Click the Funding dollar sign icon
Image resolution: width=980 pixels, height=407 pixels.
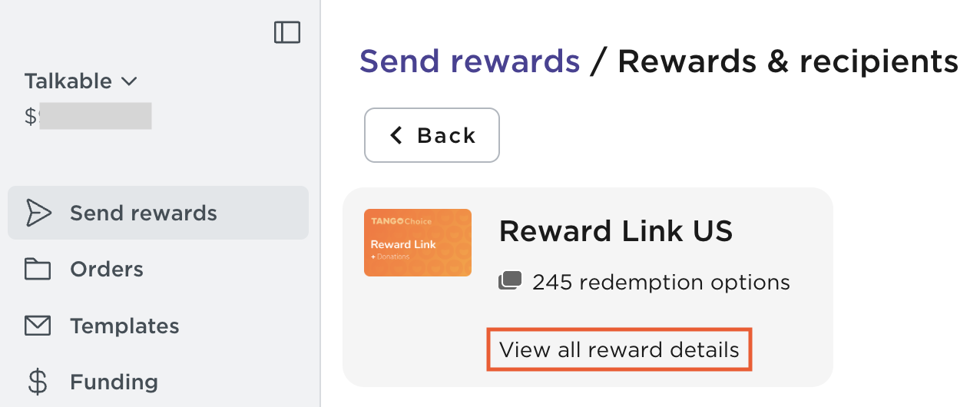click(x=37, y=382)
